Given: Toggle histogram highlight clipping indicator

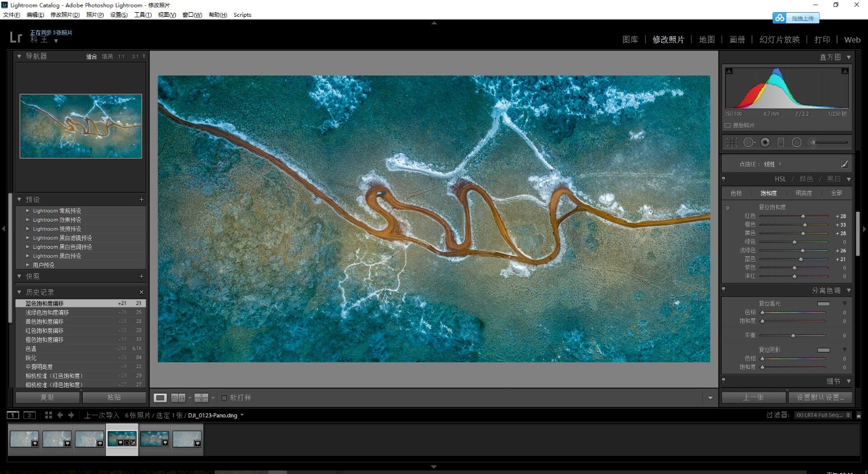Looking at the screenshot, I should (845, 71).
